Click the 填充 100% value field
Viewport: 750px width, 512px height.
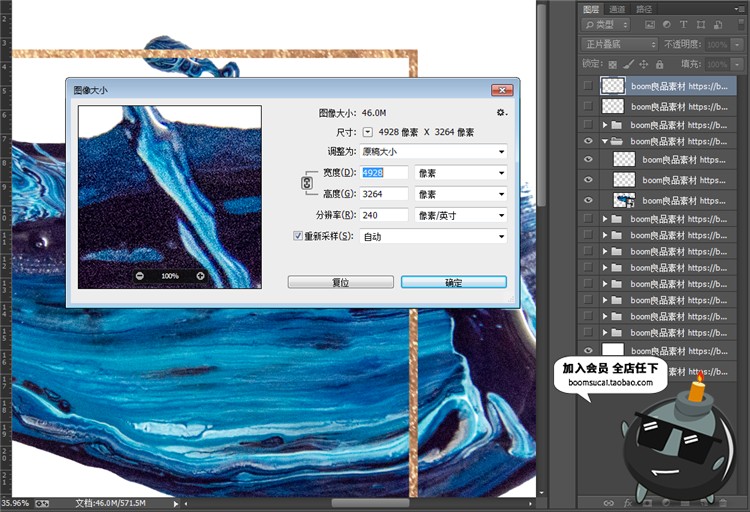[x=717, y=64]
